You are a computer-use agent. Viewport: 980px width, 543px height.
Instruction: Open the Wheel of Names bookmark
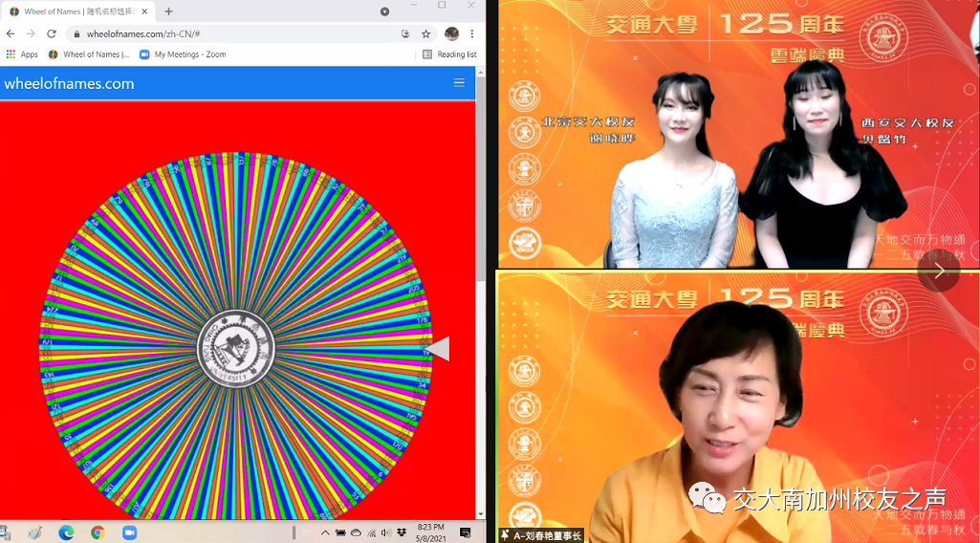coord(89,54)
